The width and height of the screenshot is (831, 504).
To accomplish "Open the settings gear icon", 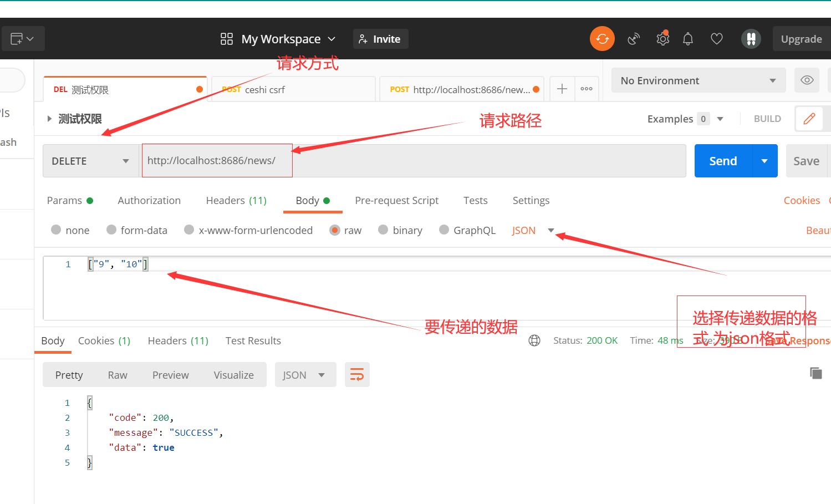I will click(662, 38).
